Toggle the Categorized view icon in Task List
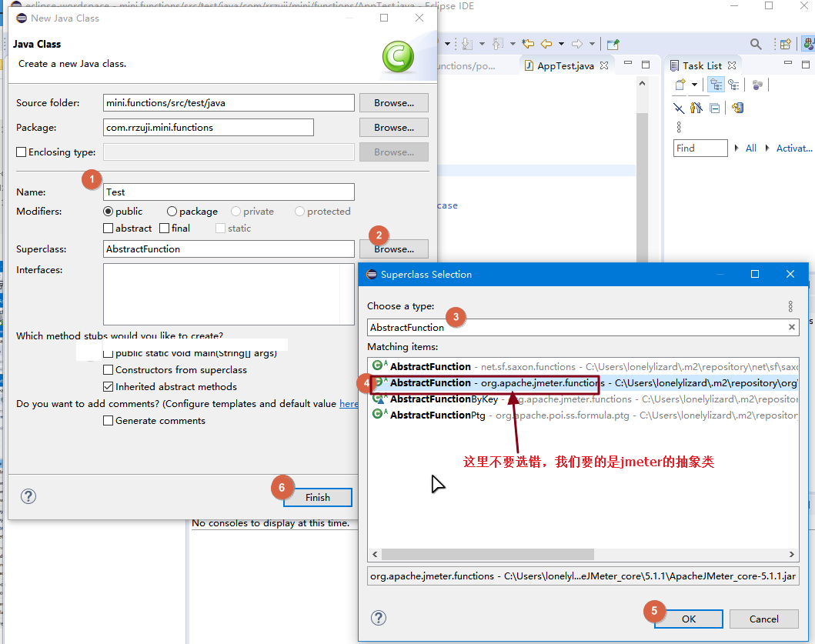The image size is (815, 644). pyautogui.click(x=716, y=85)
